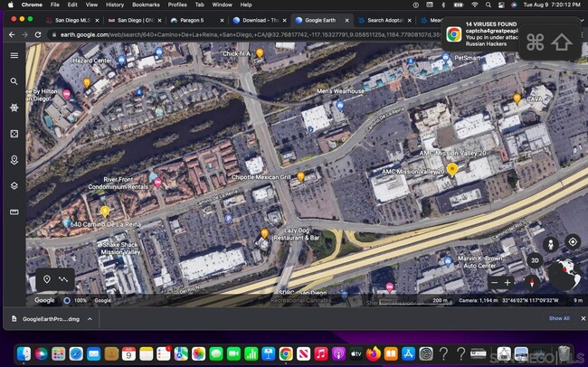This screenshot has width=588, height=367.
Task: Zoom out with the minus button
Action: [495, 283]
